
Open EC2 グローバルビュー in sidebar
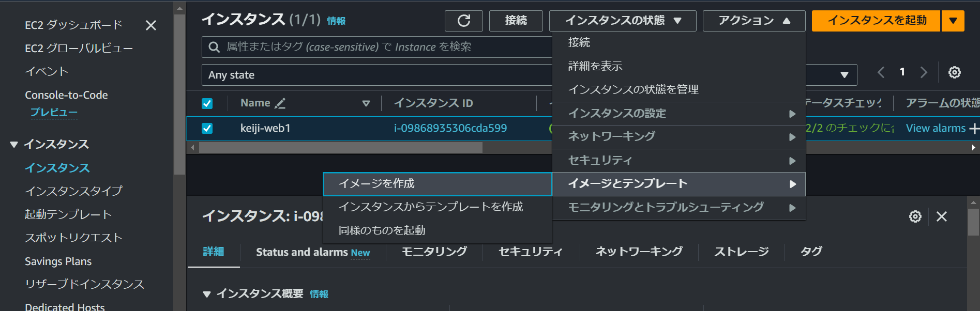(x=79, y=49)
